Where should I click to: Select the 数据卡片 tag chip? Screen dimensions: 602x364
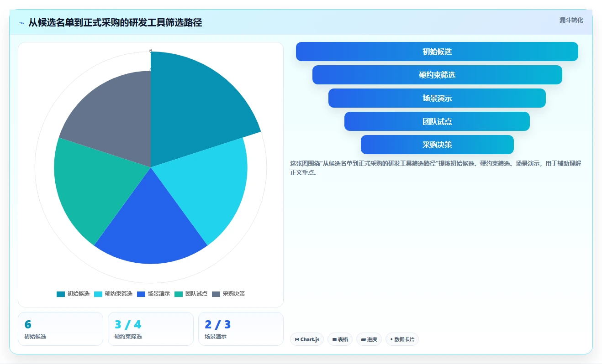coord(402,339)
